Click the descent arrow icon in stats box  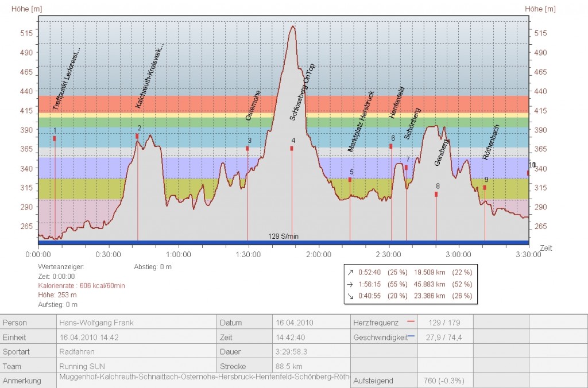(x=350, y=296)
